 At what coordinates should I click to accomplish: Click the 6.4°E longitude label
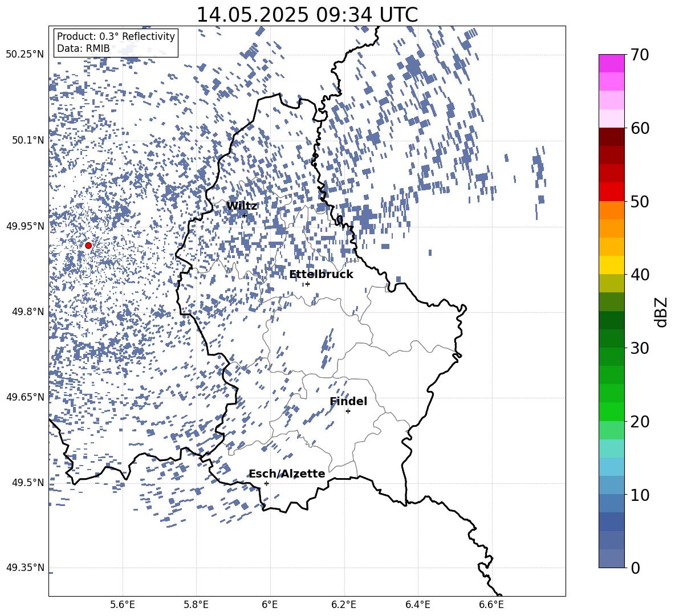[x=417, y=605]
